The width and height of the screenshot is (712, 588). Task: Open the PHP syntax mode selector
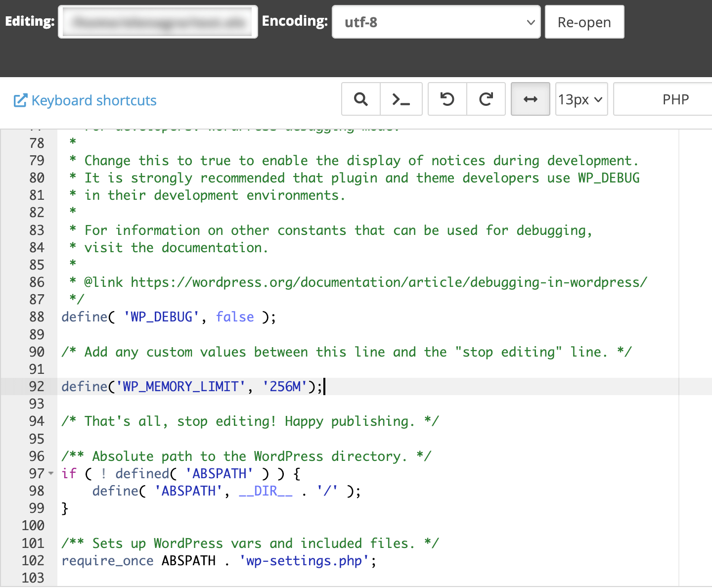pyautogui.click(x=672, y=99)
